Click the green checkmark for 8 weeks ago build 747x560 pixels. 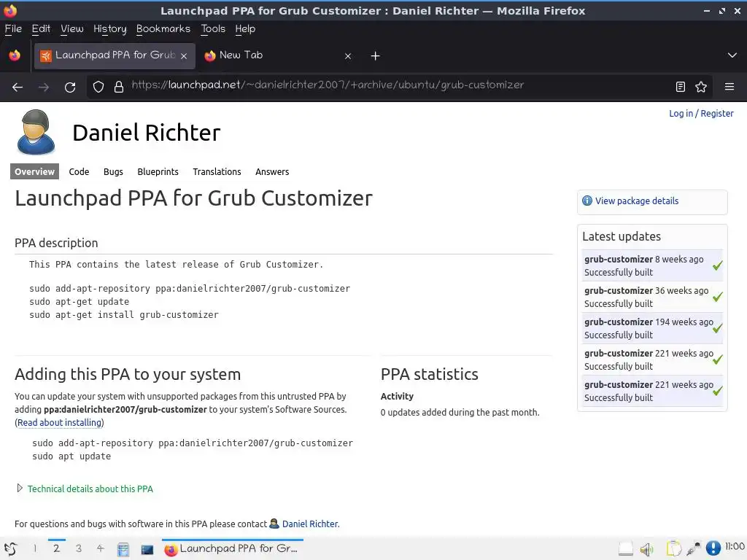718,265
